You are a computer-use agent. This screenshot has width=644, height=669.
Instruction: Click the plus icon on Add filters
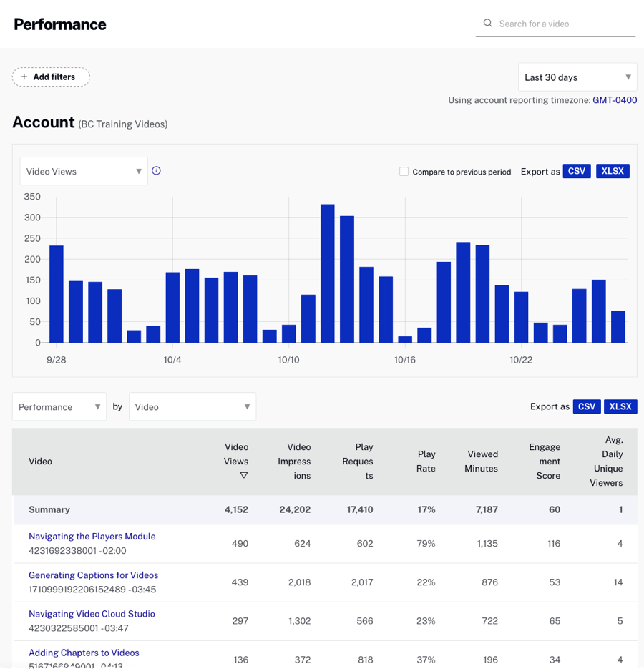coord(24,77)
